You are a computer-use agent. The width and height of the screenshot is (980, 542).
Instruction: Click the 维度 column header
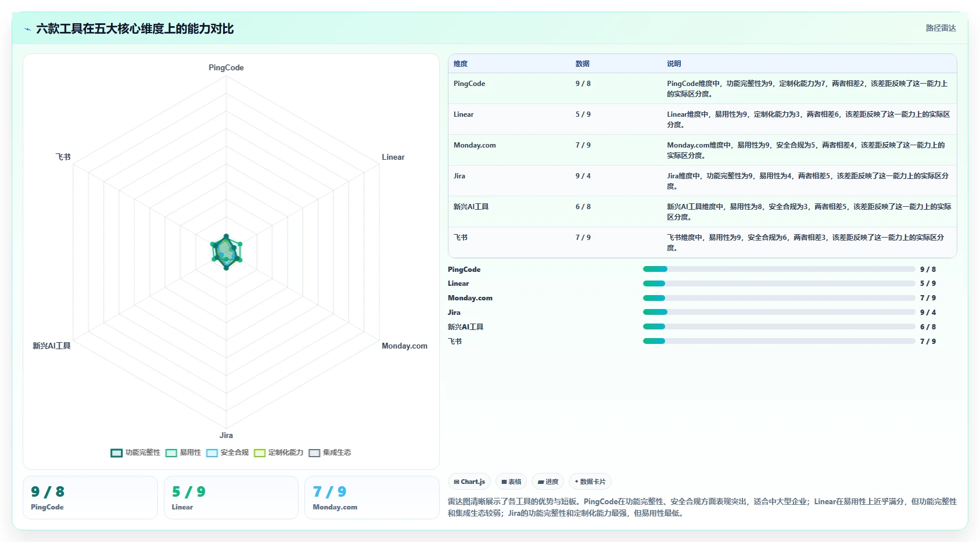461,64
